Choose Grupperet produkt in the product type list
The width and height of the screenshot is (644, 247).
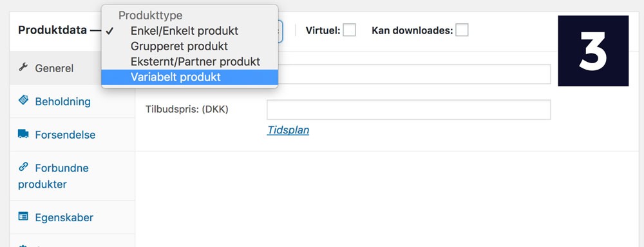tap(190, 46)
